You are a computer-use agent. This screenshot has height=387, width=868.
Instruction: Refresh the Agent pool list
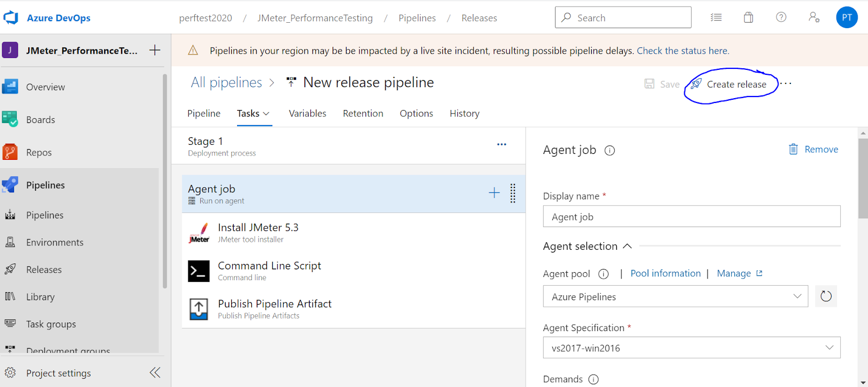826,296
